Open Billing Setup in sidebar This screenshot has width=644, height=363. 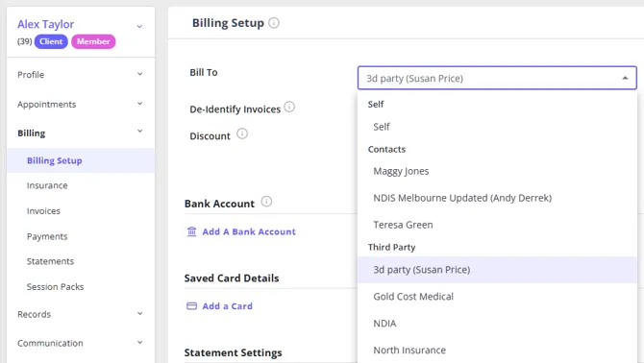pos(81,160)
